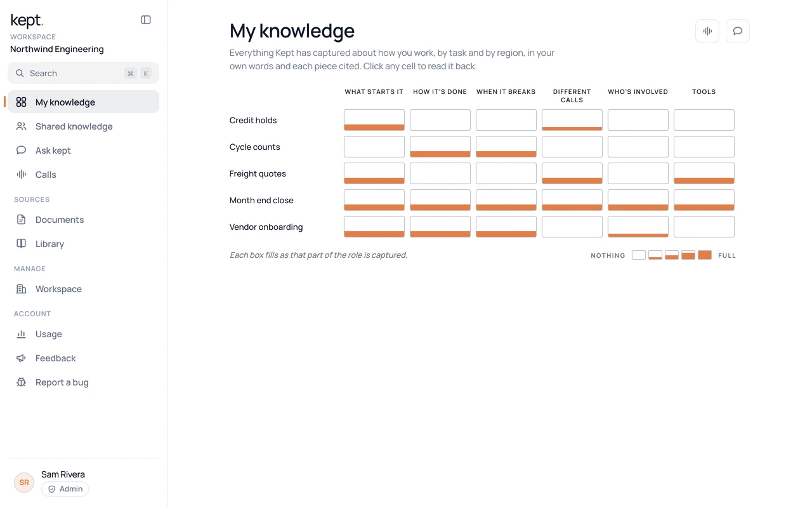Go to the Ask kept section
This screenshot has width=812, height=508.
[83, 150]
